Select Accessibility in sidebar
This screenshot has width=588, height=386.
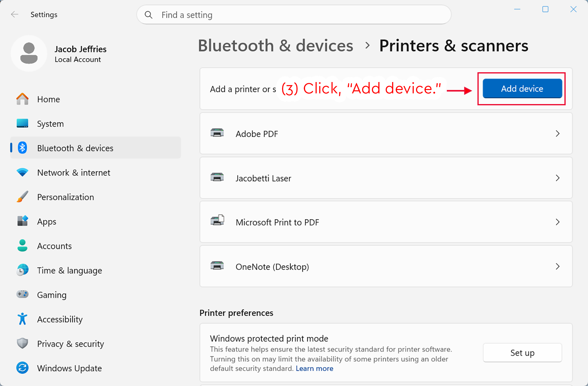[x=96, y=319]
